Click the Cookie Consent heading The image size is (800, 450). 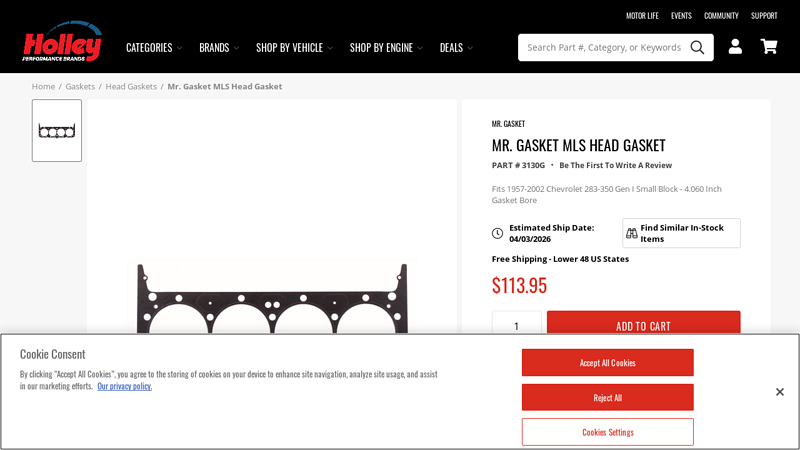coord(53,354)
